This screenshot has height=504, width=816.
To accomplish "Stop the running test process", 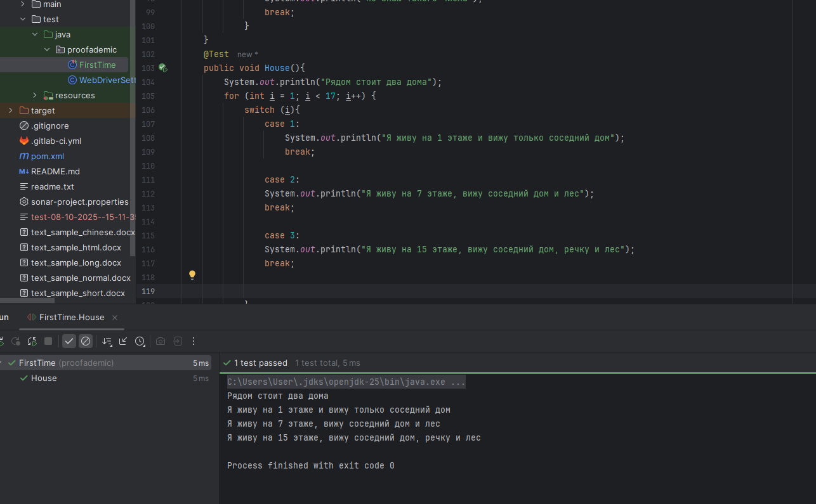I will point(48,341).
